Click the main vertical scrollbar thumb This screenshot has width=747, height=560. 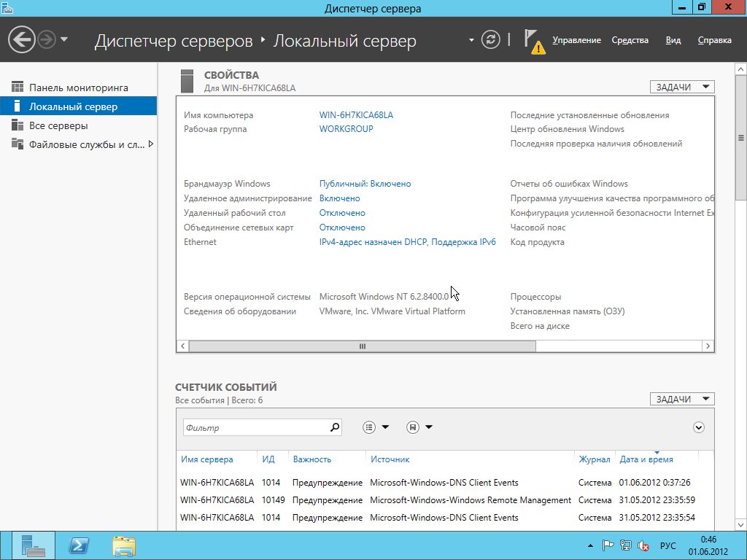[741, 138]
